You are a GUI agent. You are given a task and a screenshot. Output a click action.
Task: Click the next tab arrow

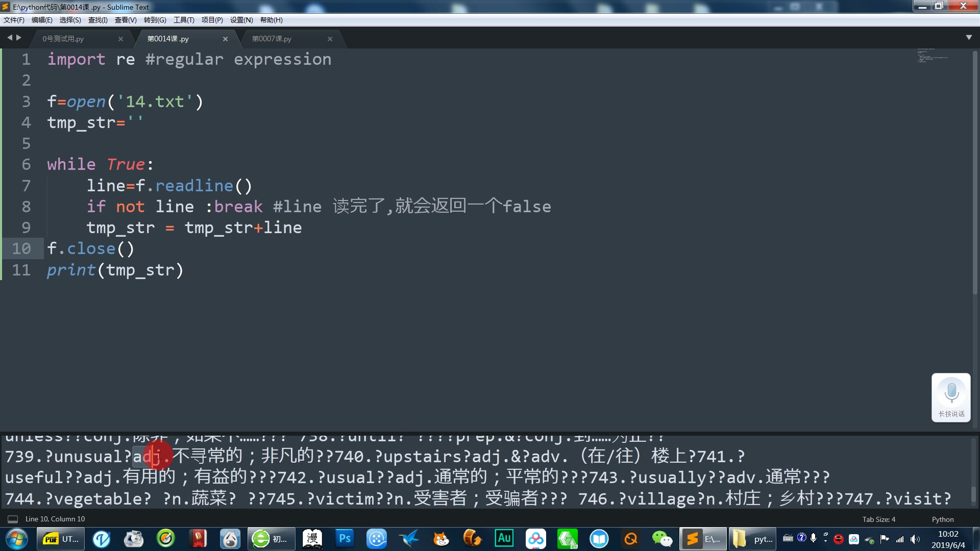[19, 38]
